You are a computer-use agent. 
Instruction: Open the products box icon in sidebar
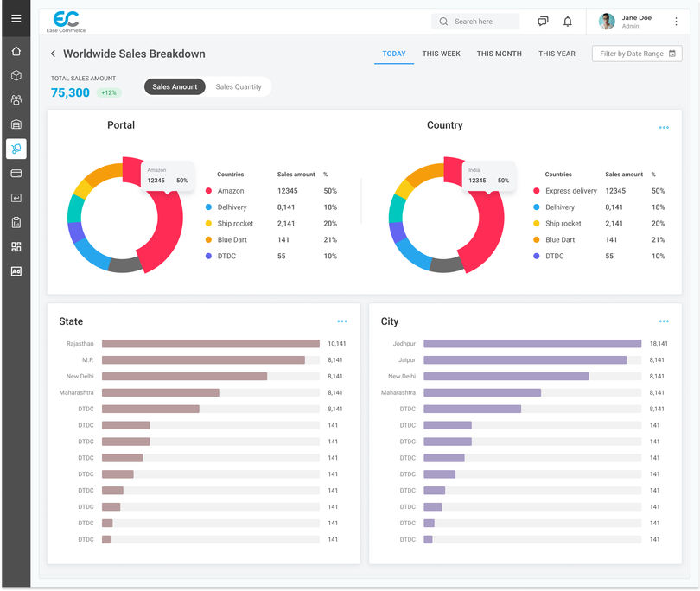pyautogui.click(x=16, y=75)
